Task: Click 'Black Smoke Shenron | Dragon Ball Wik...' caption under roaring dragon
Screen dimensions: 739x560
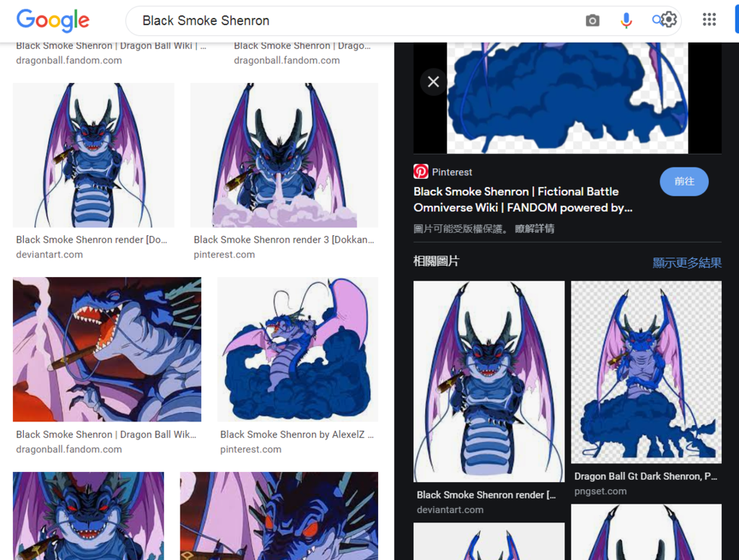Action: [106, 434]
